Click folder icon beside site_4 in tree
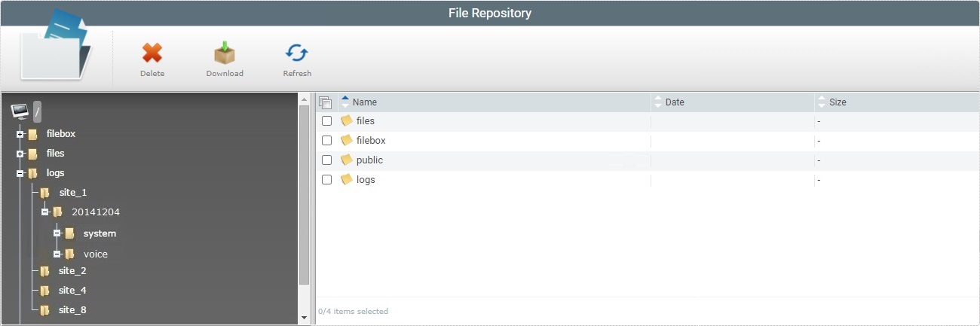 45,291
